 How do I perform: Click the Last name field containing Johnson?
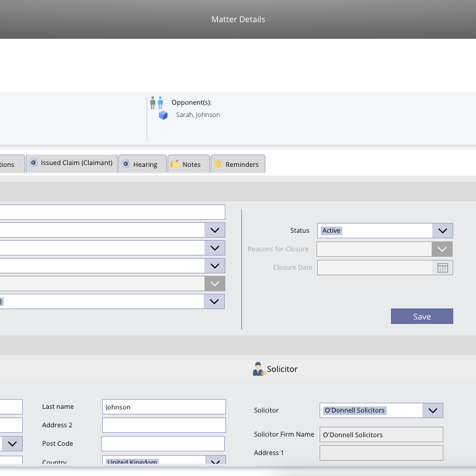tap(164, 407)
